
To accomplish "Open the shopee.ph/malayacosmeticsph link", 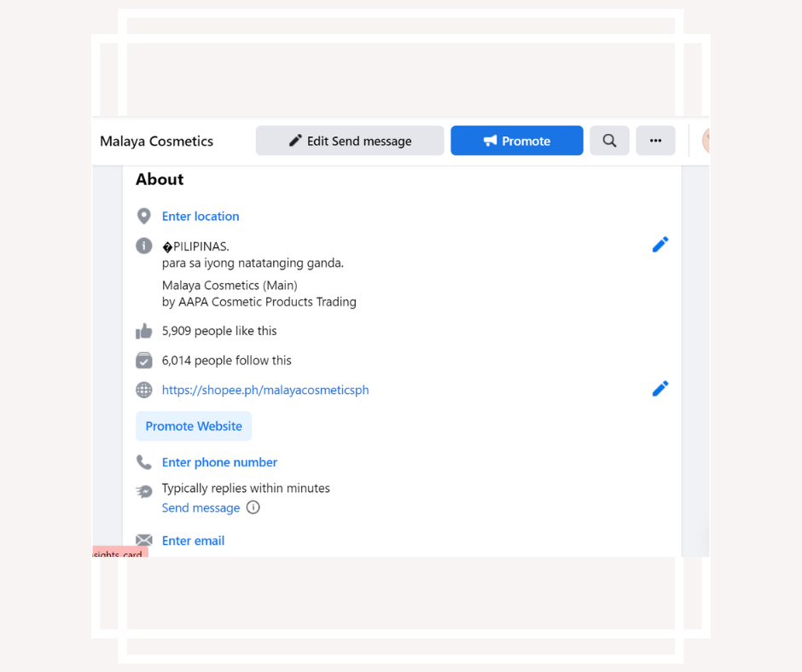I will (x=265, y=390).
